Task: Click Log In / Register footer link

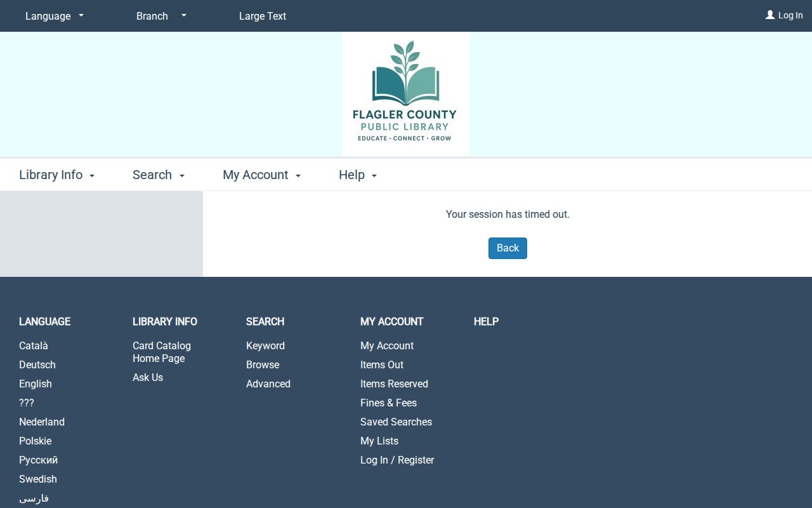Action: pos(397,460)
